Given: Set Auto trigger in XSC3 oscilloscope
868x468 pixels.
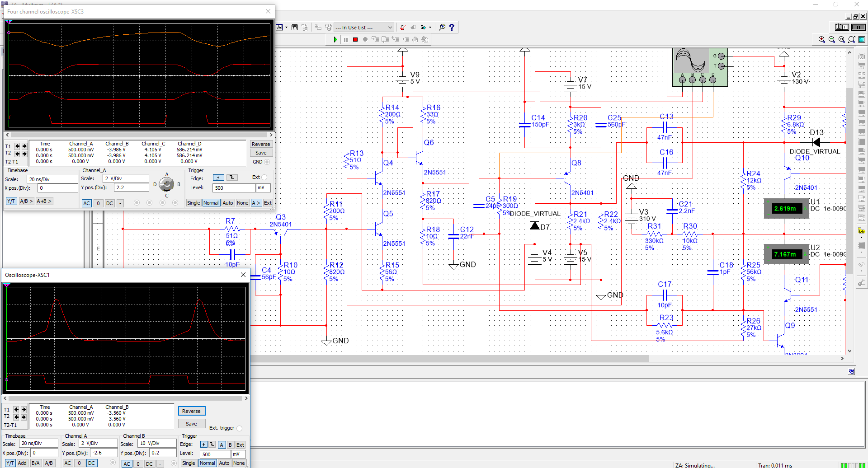Looking at the screenshot, I should pyautogui.click(x=228, y=203).
